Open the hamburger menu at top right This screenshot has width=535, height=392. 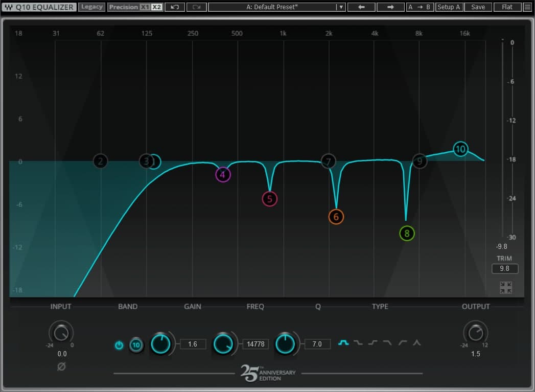click(527, 7)
